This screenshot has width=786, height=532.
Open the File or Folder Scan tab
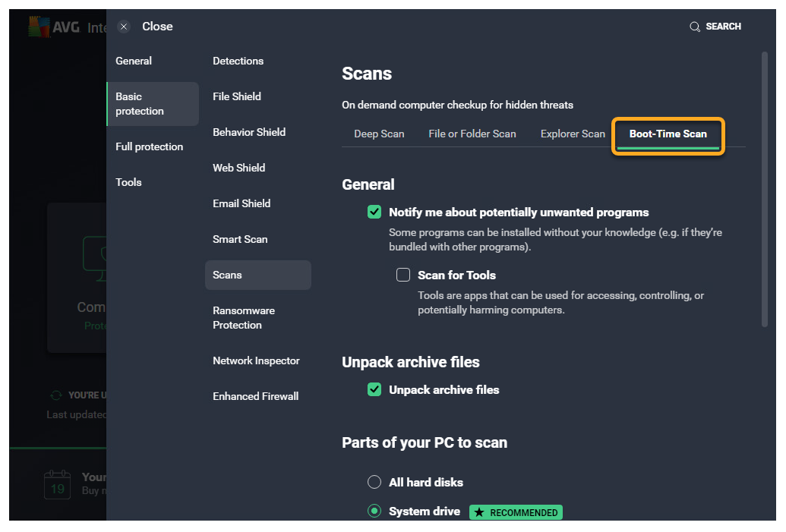pyautogui.click(x=472, y=134)
